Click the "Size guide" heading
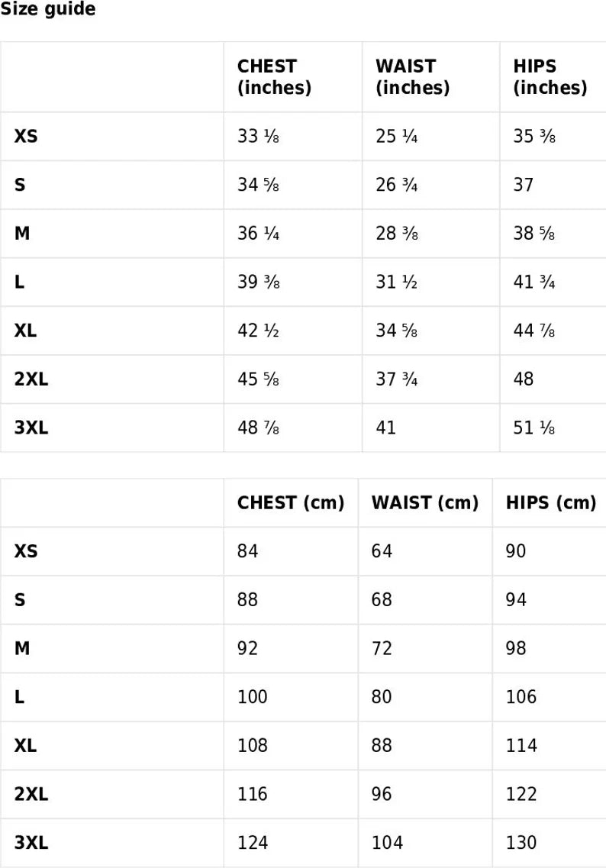This screenshot has height=868, width=606. coord(48,10)
